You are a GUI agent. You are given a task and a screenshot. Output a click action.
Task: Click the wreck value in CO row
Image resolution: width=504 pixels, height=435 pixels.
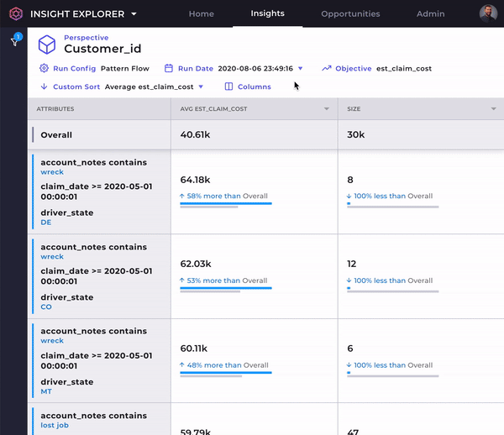click(52, 256)
